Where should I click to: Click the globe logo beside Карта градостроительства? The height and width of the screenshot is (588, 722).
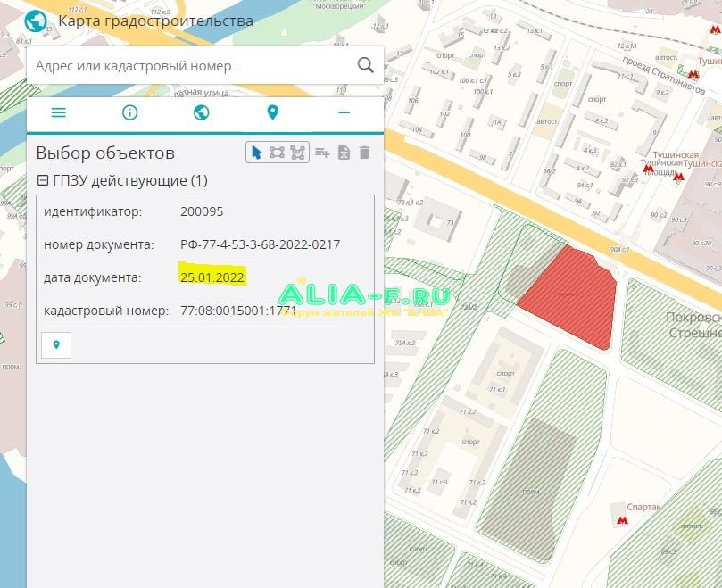pyautogui.click(x=36, y=21)
